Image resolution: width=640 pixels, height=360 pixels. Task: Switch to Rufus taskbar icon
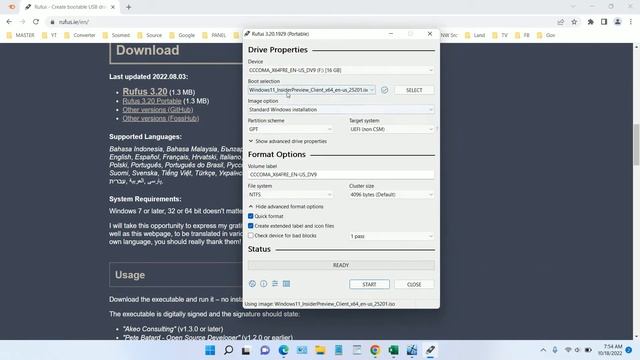click(x=430, y=350)
